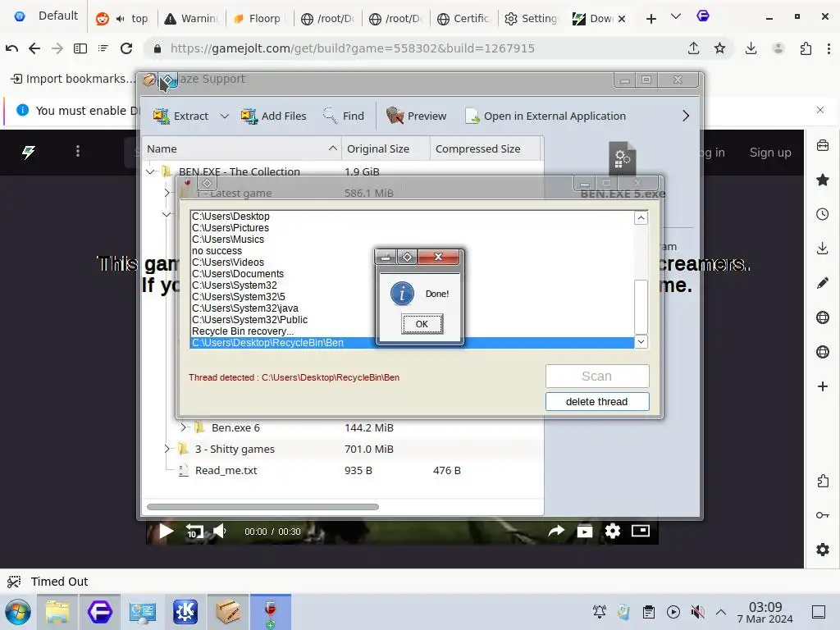
Task: Click Extract in archive toolbar
Action: point(180,116)
